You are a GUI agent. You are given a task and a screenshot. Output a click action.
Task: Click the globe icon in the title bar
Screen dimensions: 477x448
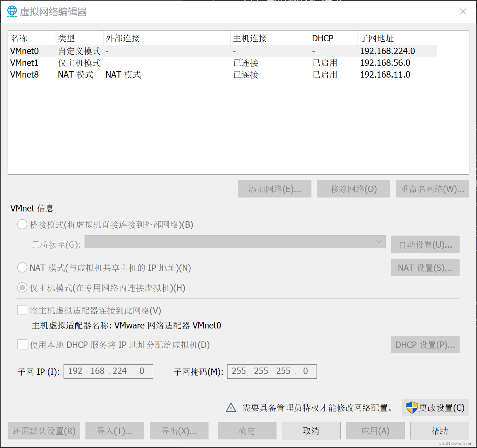pyautogui.click(x=12, y=11)
